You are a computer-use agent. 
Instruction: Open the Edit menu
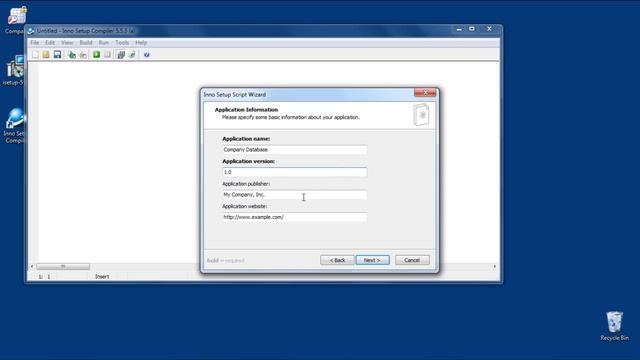pos(50,42)
